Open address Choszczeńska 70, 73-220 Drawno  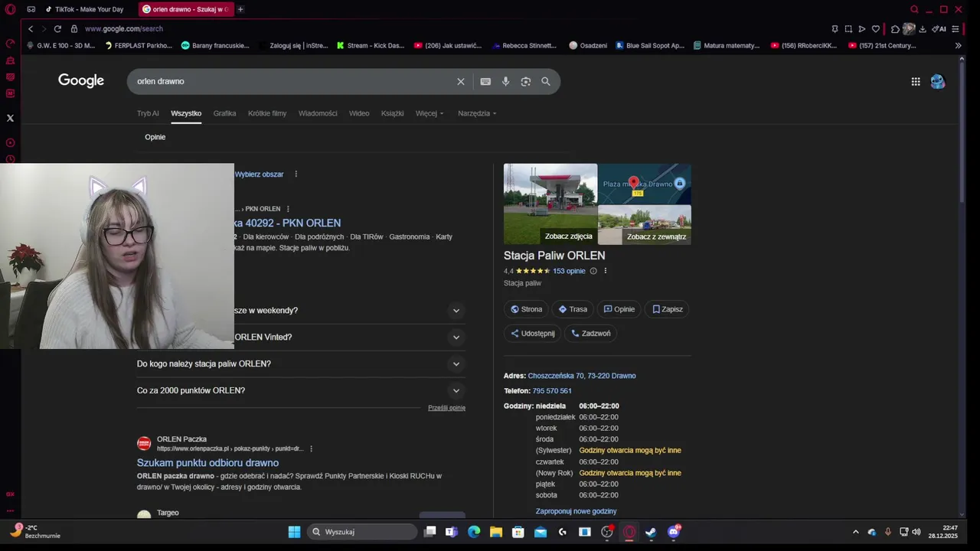pos(582,376)
